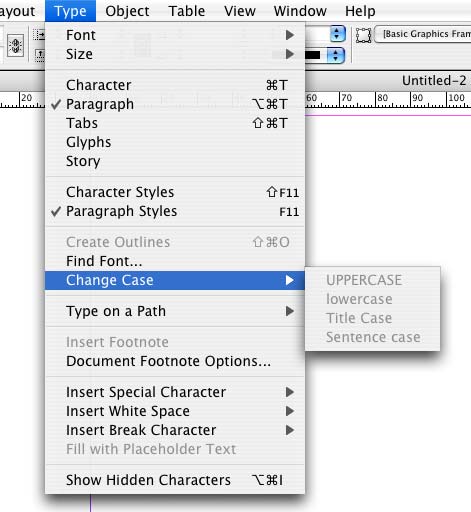471x512 pixels.
Task: Click the vertical alignment icon in control bar
Action: point(15,45)
